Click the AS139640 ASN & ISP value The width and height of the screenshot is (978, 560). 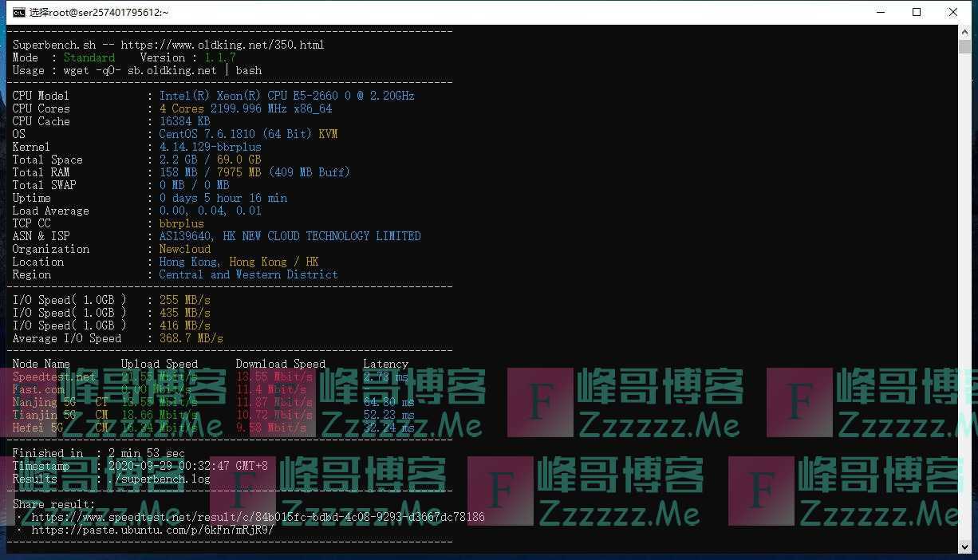(290, 236)
